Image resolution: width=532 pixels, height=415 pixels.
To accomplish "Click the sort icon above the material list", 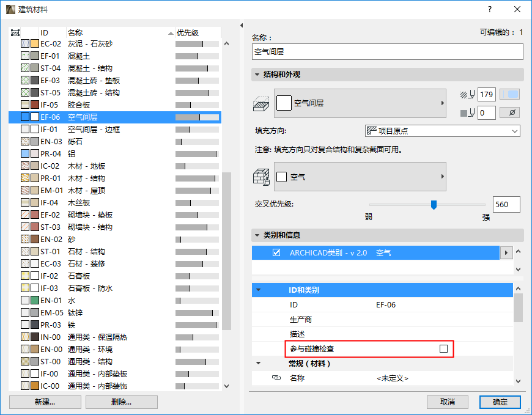I will pos(15,32).
